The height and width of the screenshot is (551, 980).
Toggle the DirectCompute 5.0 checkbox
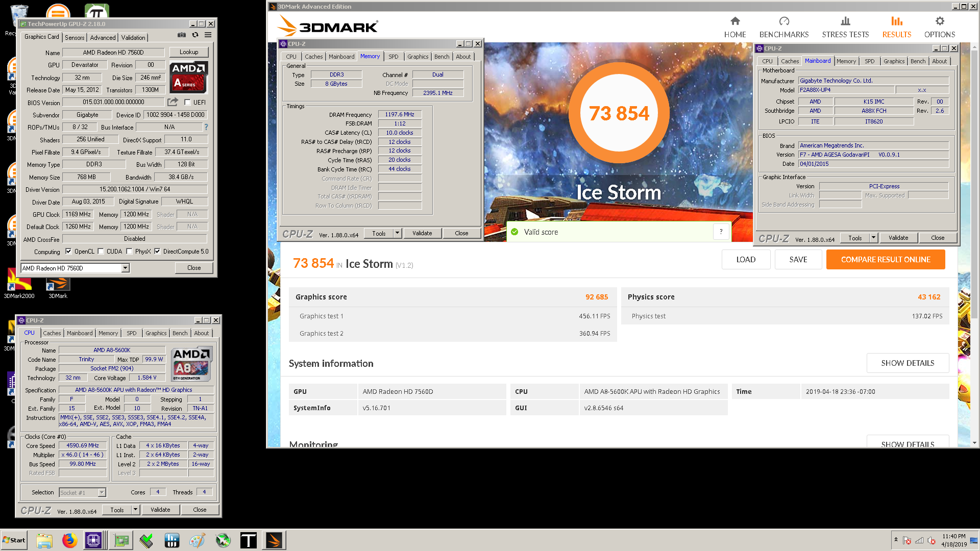coord(157,252)
